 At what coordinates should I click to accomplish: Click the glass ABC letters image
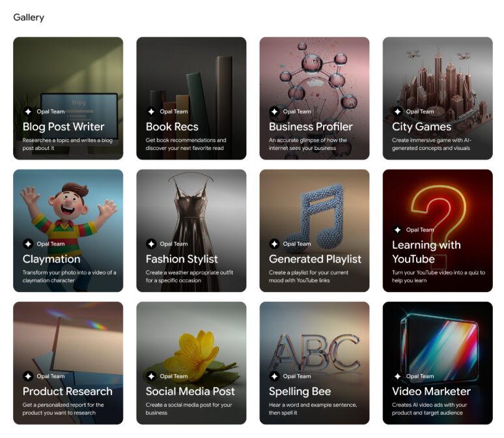click(x=315, y=353)
